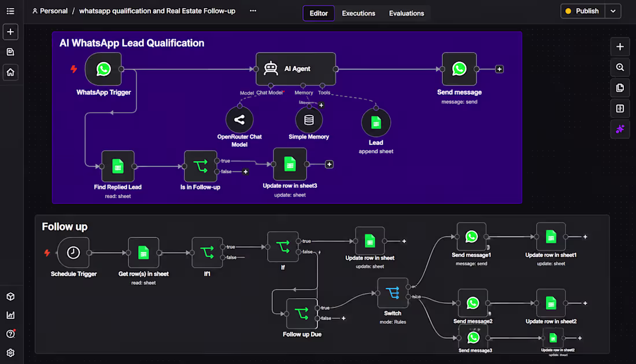Toggle the left sidebar menu
Image resolution: width=636 pixels, height=364 pixels.
tap(10, 12)
